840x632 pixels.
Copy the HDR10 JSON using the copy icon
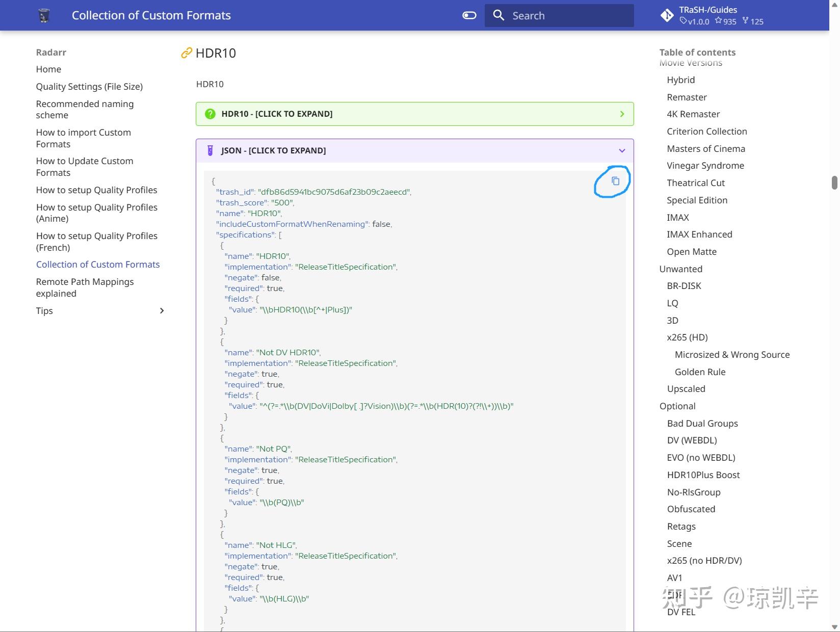tap(615, 181)
